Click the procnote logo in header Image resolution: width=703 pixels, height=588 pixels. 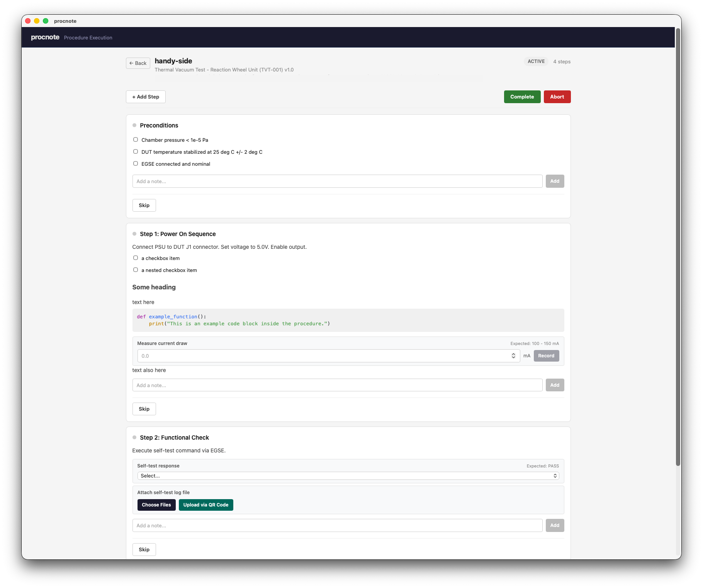(x=45, y=37)
